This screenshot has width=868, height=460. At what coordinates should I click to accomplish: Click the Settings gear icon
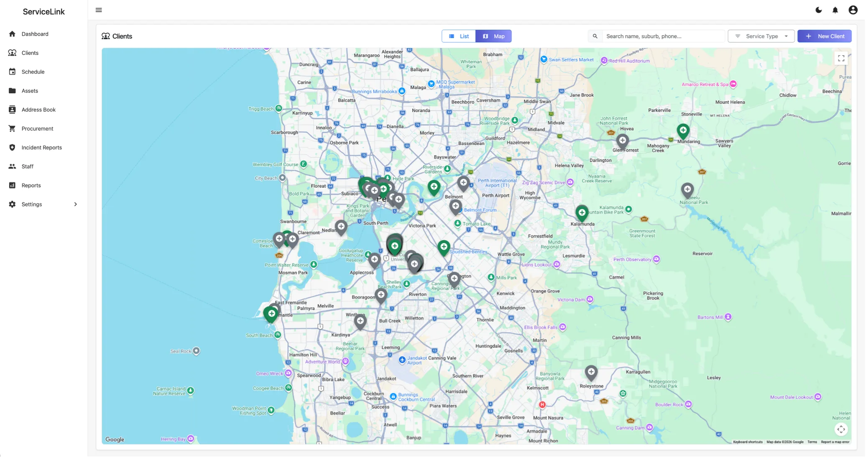(x=12, y=204)
